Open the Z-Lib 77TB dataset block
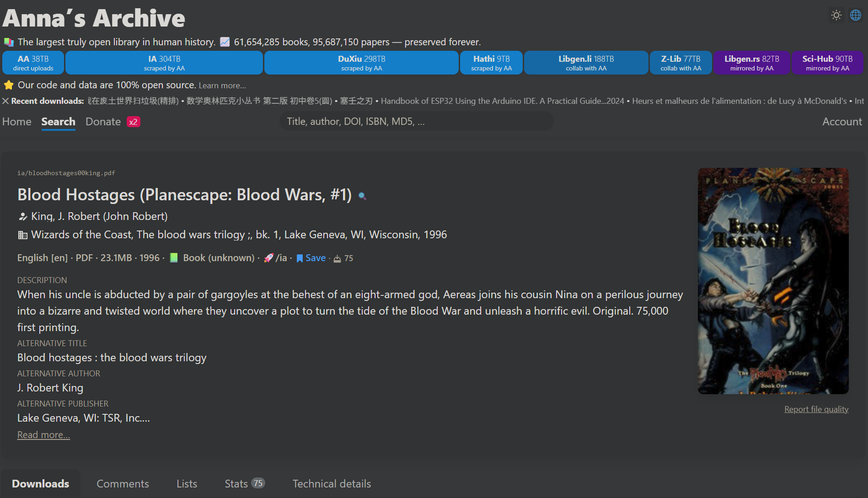Viewport: 868px width, 498px height. (681, 63)
